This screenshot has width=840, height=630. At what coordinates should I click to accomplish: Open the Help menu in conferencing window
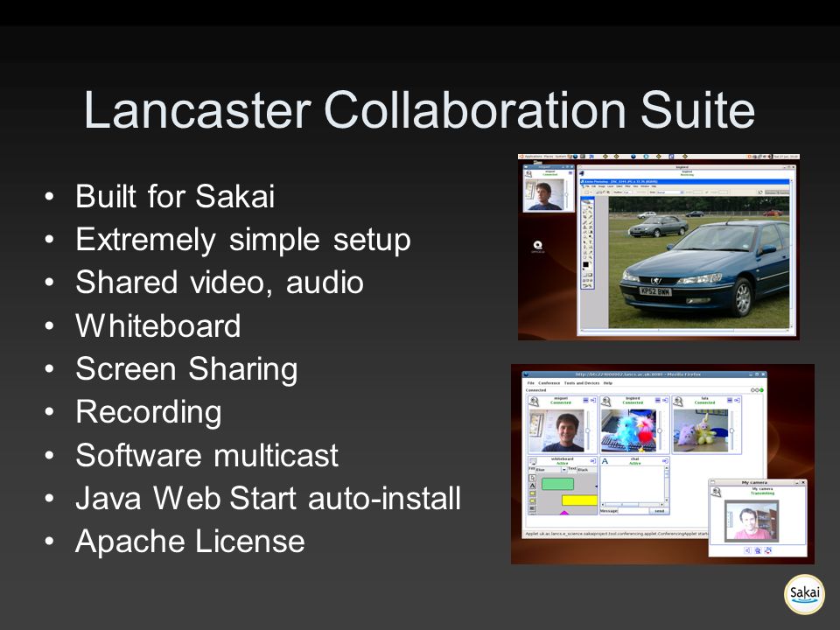[608, 383]
